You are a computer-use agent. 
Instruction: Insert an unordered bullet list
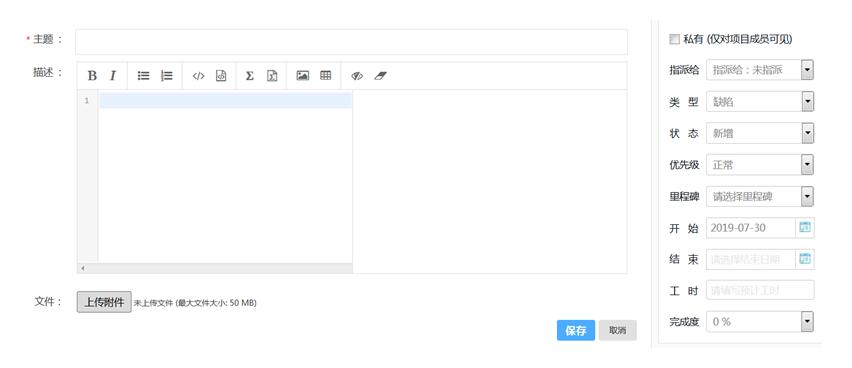click(143, 76)
